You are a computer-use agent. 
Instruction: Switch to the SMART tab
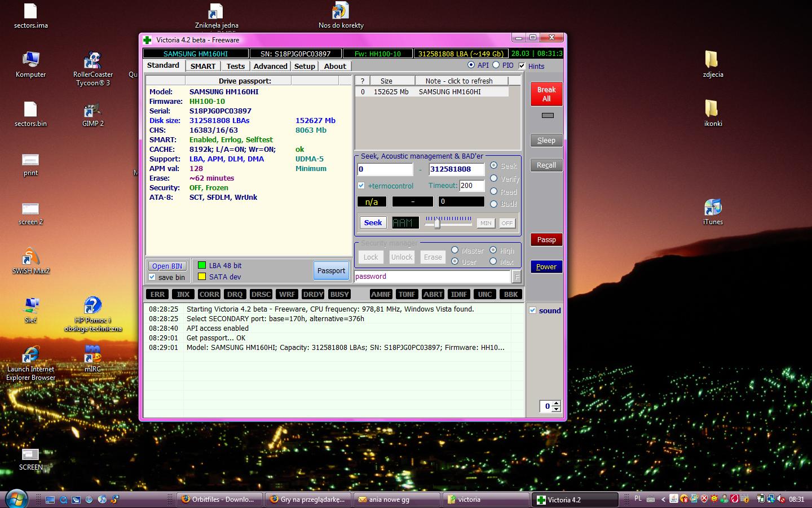coord(203,66)
